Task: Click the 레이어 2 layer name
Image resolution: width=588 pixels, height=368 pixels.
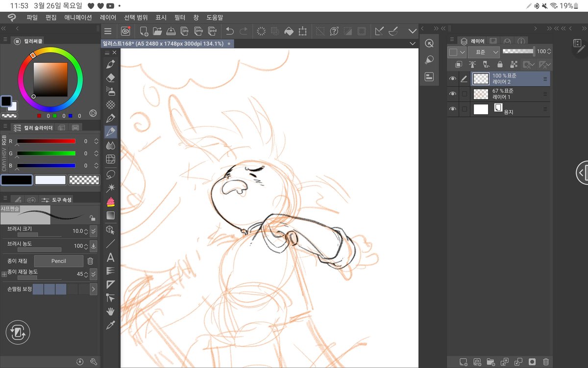Action: click(502, 82)
